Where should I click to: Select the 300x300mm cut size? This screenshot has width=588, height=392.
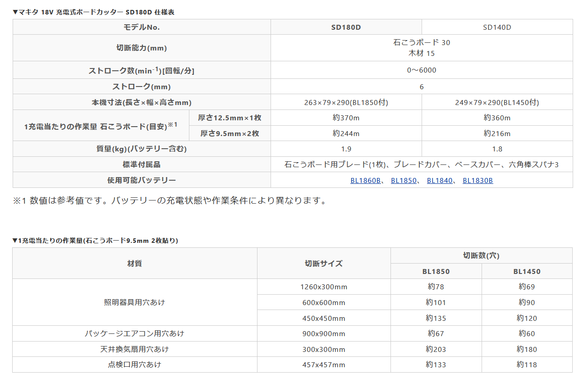pos(324,349)
